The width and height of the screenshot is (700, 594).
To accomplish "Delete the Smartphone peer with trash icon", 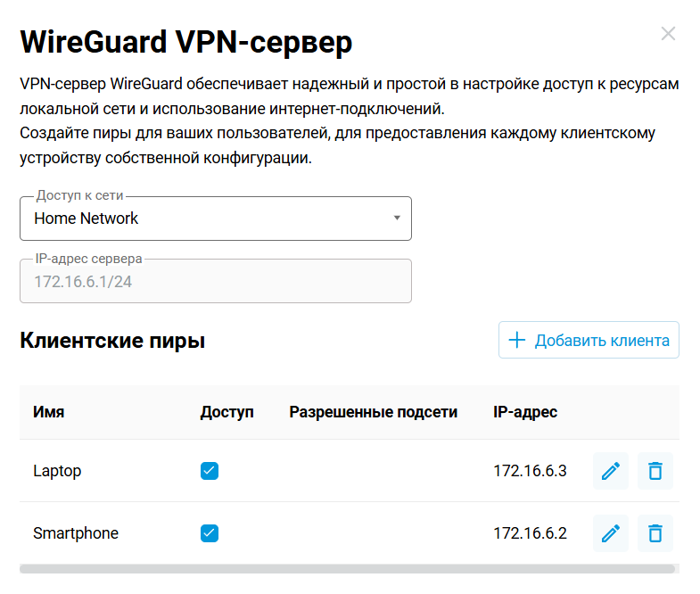I will pos(655,533).
